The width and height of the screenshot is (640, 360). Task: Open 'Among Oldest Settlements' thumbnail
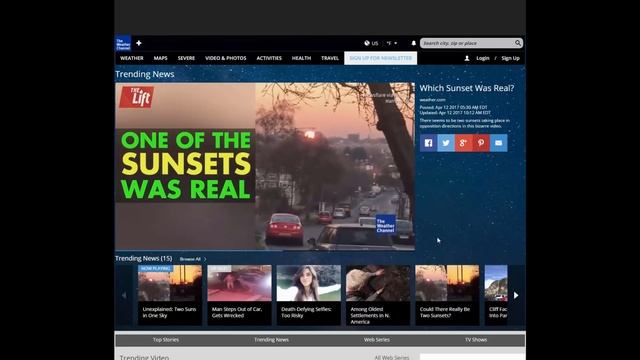(378, 295)
